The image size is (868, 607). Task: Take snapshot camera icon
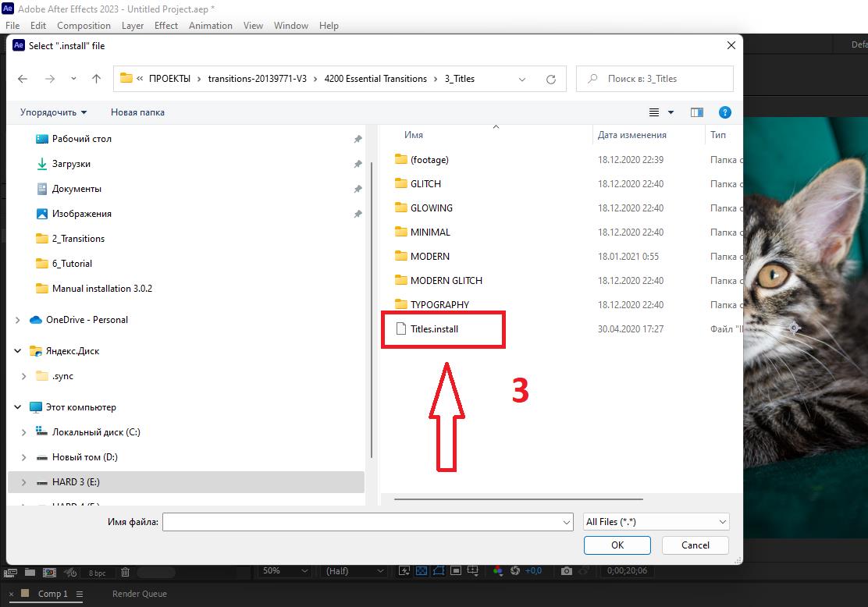tap(566, 570)
